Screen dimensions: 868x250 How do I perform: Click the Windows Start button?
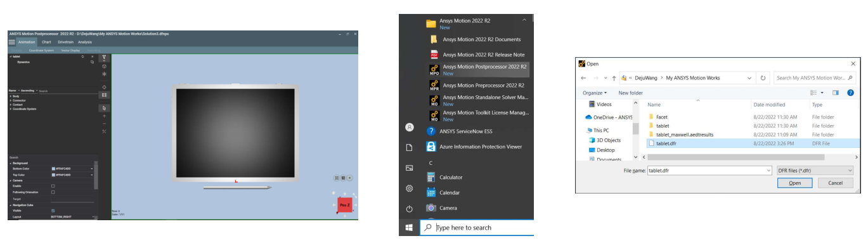(409, 227)
